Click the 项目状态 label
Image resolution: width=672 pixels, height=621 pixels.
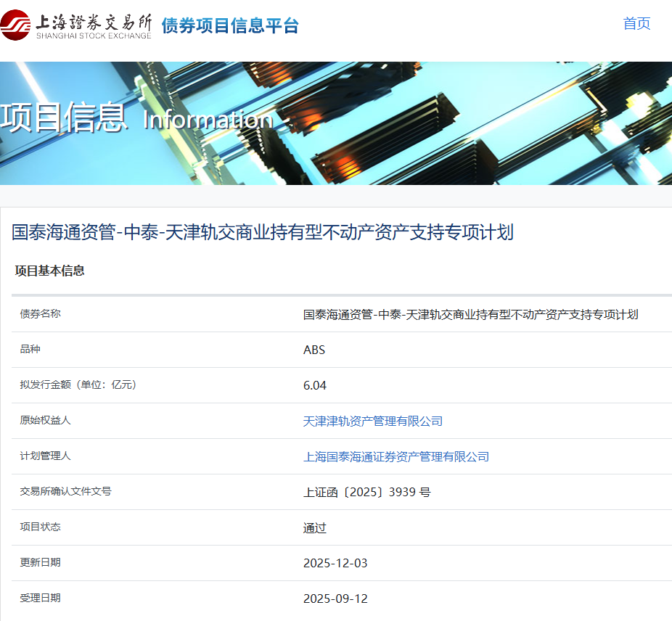click(41, 527)
